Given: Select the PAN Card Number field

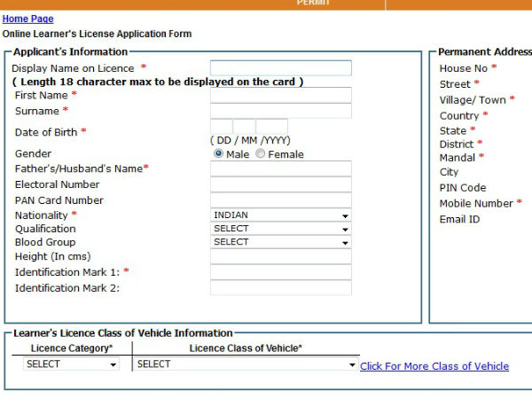Looking at the screenshot, I should 280,200.
